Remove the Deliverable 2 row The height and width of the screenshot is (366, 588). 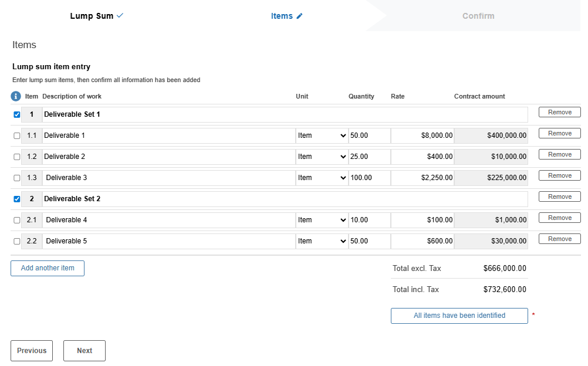[x=559, y=154]
